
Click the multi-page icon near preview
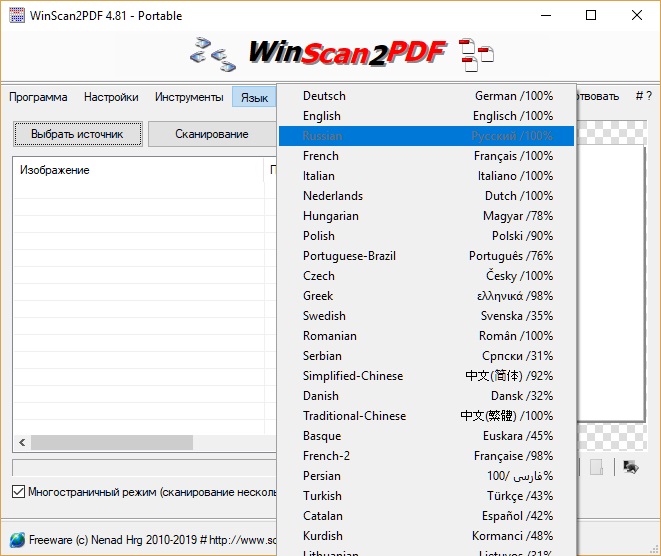click(631, 467)
